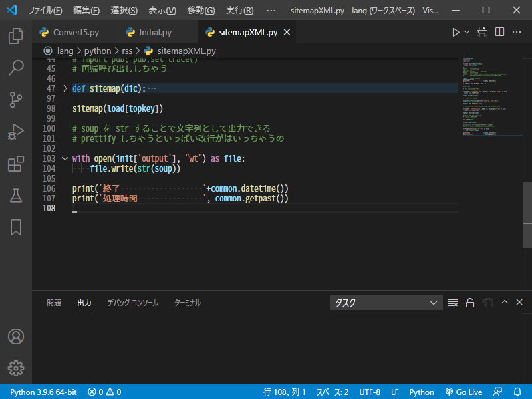Open the Testing flask icon
532x399 pixels.
tap(16, 196)
